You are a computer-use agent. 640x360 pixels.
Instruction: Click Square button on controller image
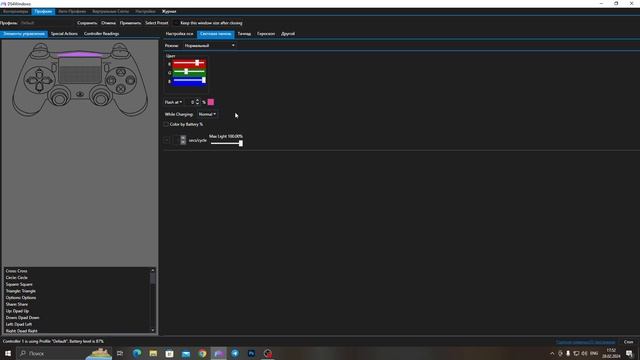[x=111, y=80]
